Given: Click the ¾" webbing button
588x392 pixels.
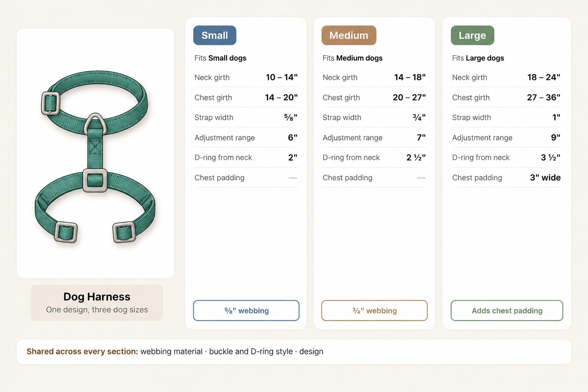Looking at the screenshot, I should (x=374, y=310).
